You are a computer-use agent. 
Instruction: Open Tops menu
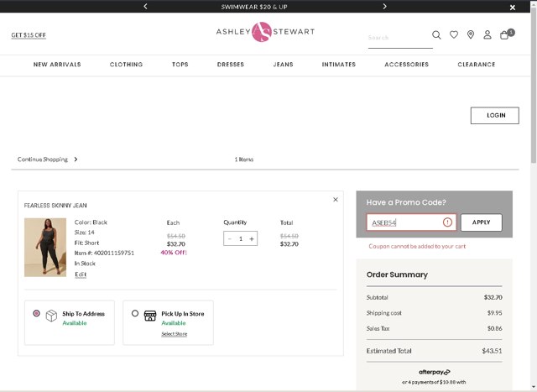(180, 65)
